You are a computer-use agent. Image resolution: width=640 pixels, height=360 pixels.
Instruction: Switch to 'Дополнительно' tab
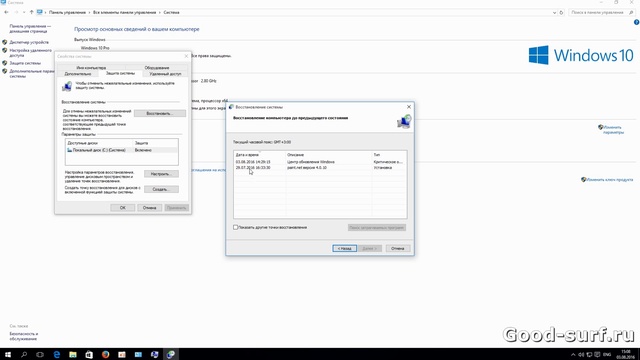(x=78, y=74)
